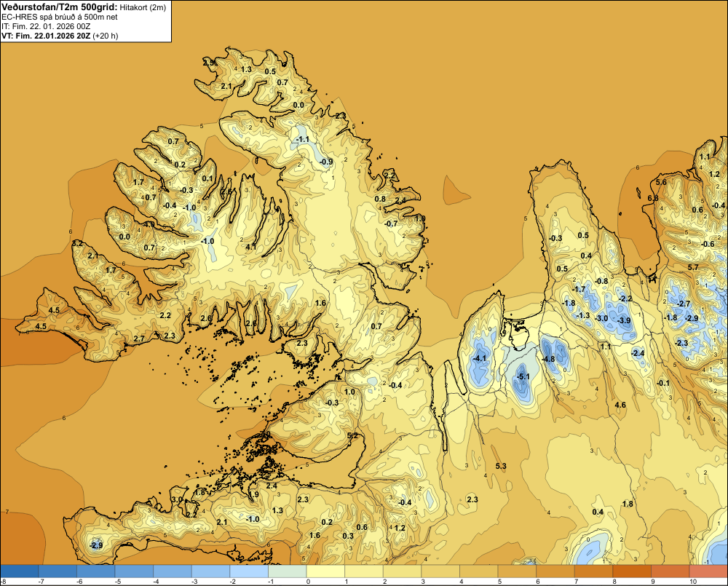Click the '-2.2' temperature value
The width and height of the screenshot is (728, 586).
[626, 298]
